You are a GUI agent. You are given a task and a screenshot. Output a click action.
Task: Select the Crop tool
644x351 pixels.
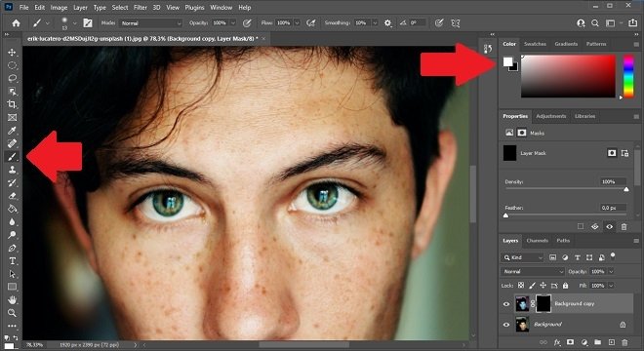[x=12, y=104]
